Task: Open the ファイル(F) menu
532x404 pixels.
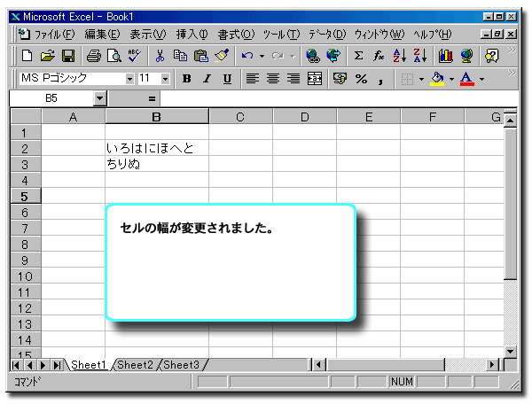Action: (54, 34)
